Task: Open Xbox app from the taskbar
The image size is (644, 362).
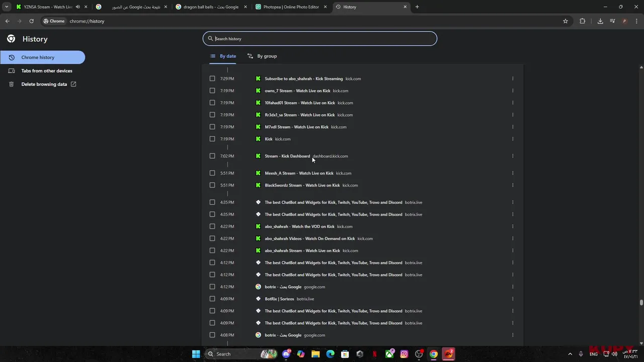Action: [389, 354]
